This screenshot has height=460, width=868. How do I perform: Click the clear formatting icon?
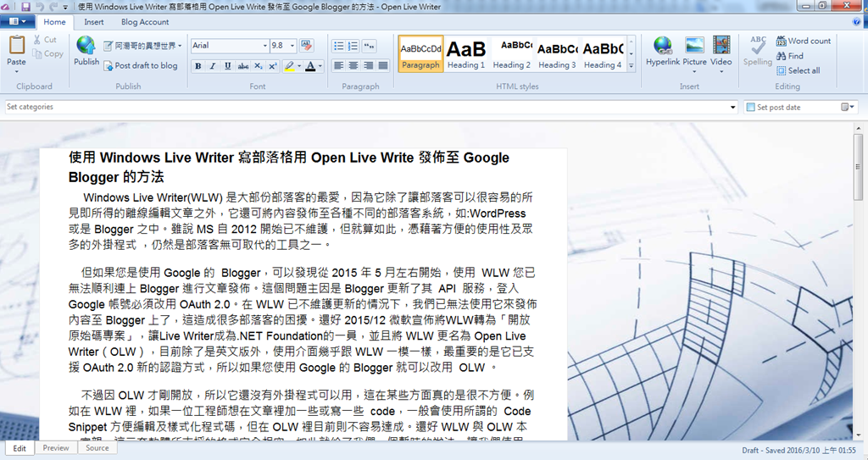[306, 46]
